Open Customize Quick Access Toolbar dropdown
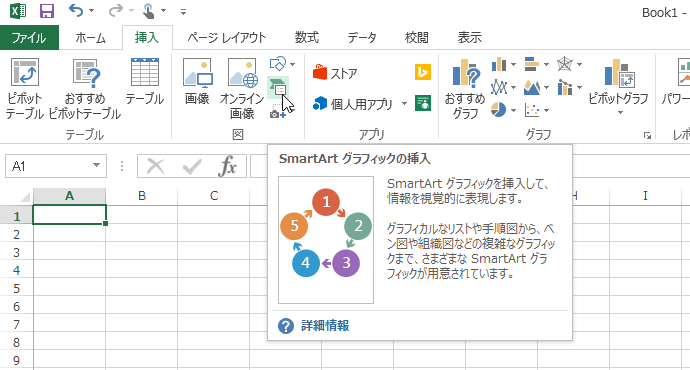 point(183,12)
